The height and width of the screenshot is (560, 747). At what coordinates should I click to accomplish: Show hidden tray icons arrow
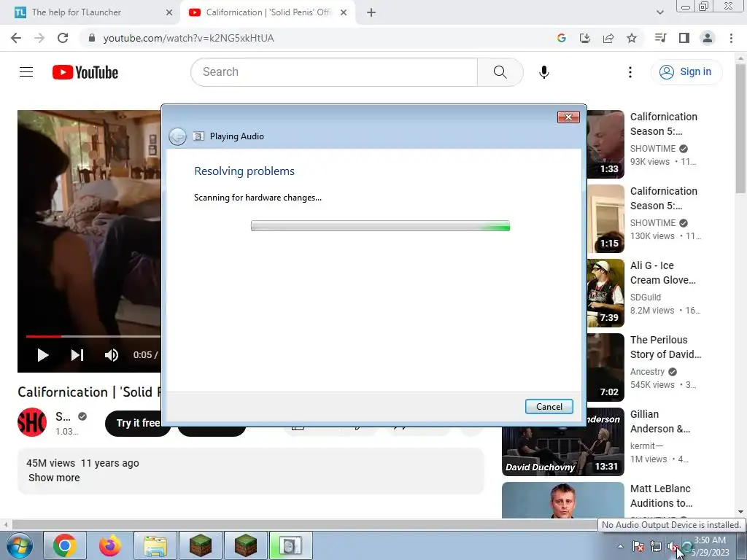click(x=620, y=546)
